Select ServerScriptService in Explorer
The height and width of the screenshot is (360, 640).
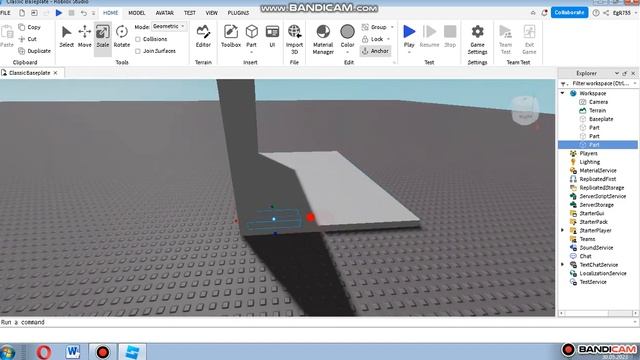(602, 196)
